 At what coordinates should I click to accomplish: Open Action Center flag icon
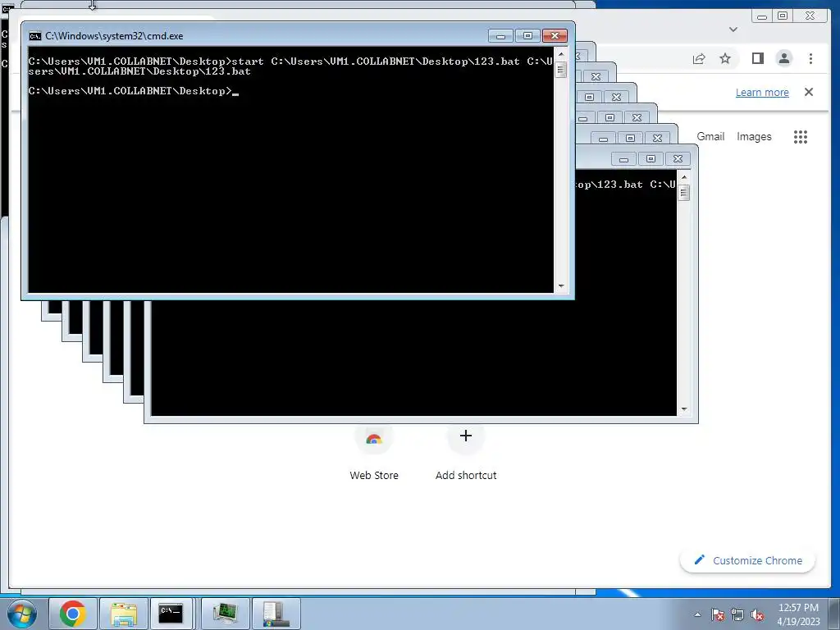point(718,614)
